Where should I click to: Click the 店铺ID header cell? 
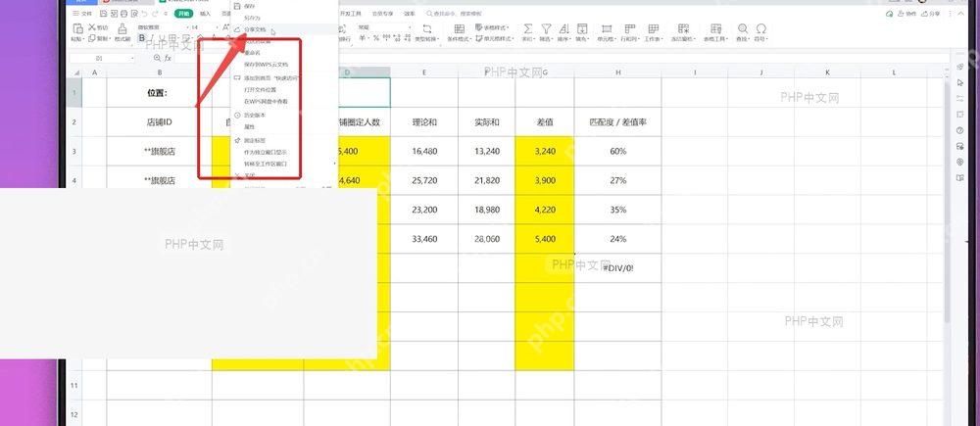160,121
